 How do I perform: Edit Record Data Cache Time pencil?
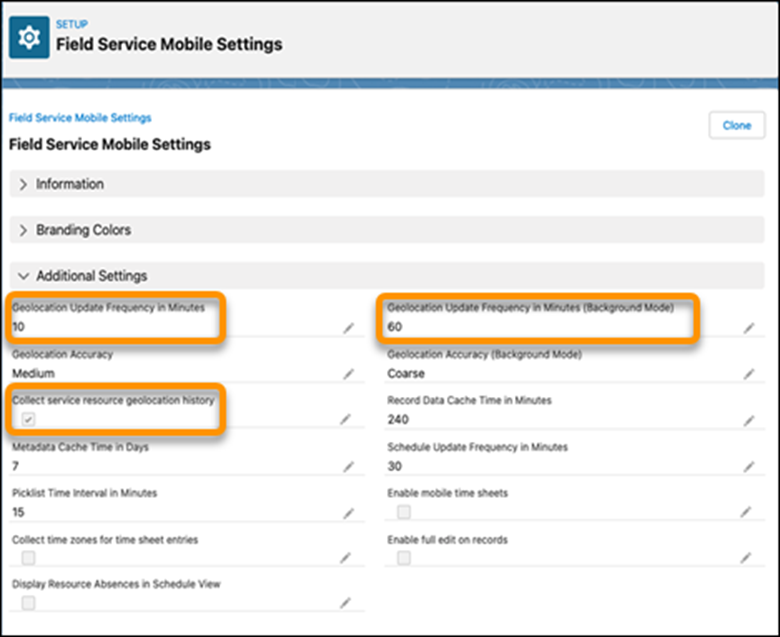click(749, 421)
